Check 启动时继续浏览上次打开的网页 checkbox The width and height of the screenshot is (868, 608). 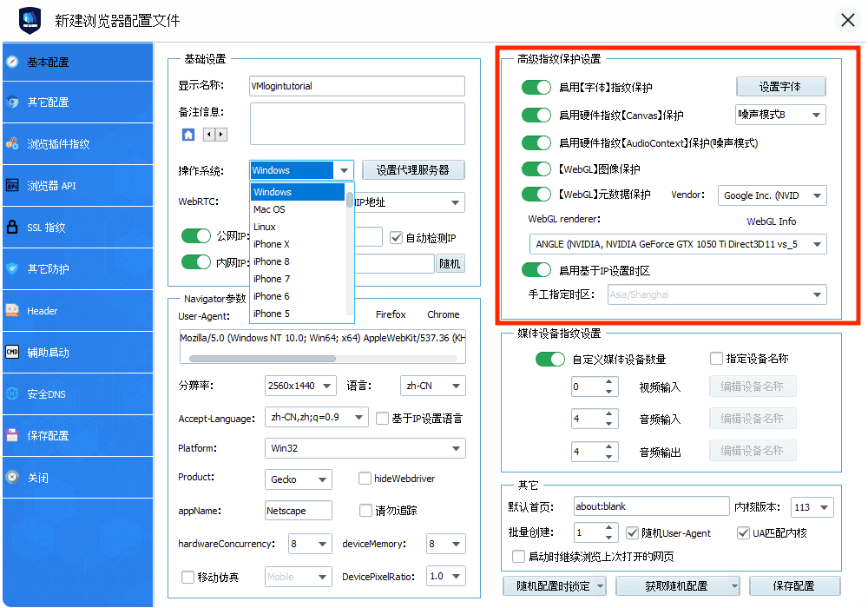click(519, 556)
